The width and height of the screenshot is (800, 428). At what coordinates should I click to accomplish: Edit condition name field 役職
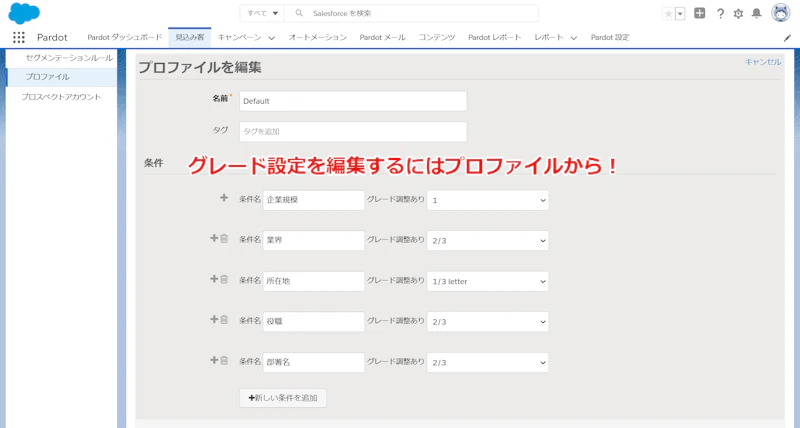coord(314,322)
